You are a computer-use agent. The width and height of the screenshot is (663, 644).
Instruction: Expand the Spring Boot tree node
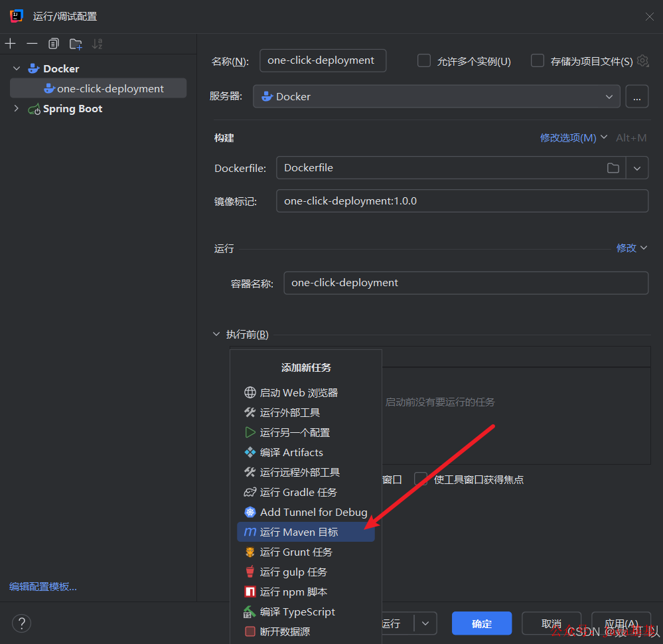point(17,109)
